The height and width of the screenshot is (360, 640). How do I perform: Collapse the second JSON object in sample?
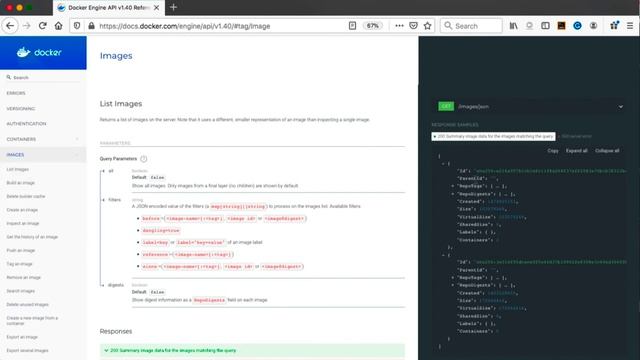pos(443,255)
